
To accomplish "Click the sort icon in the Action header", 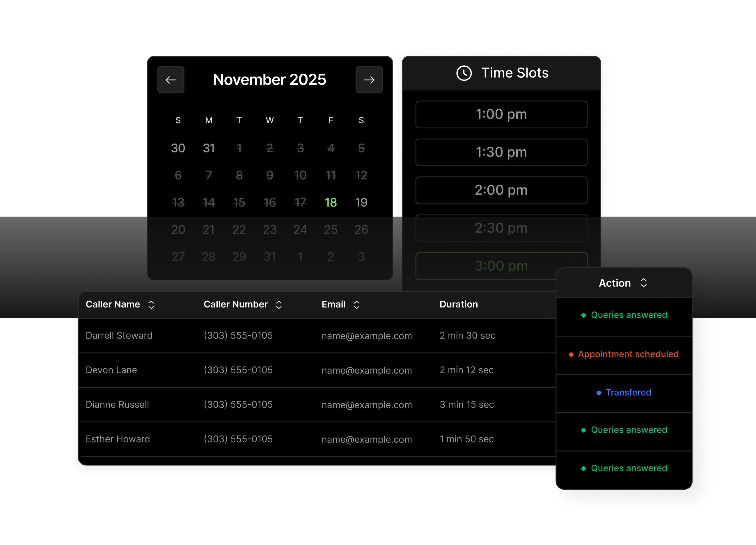I will pos(644,283).
